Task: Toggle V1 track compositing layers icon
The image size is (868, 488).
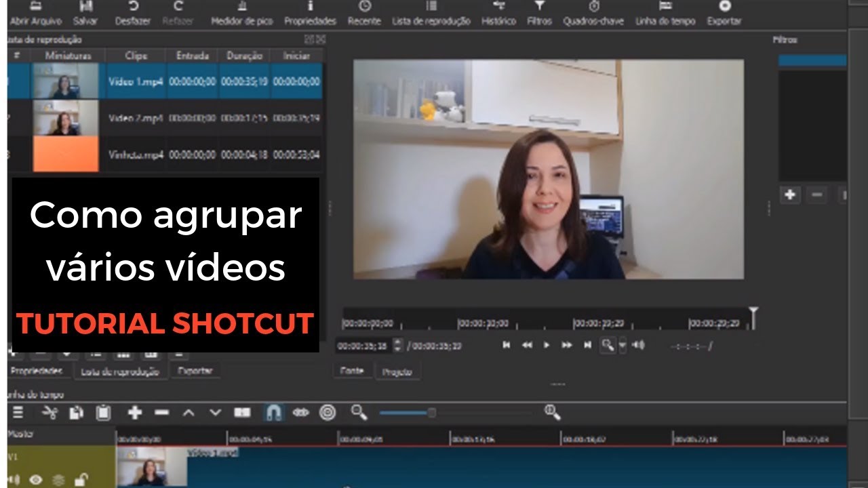Action: point(58,480)
